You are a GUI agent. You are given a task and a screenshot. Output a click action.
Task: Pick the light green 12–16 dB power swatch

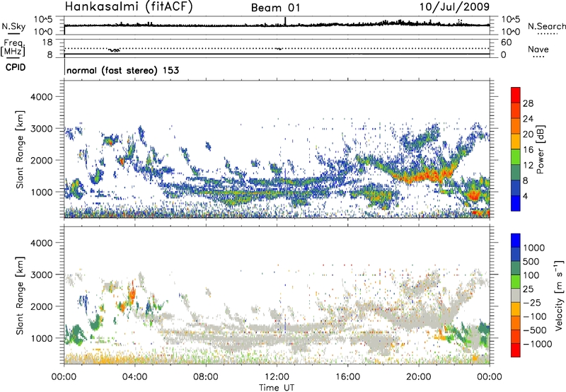516,157
